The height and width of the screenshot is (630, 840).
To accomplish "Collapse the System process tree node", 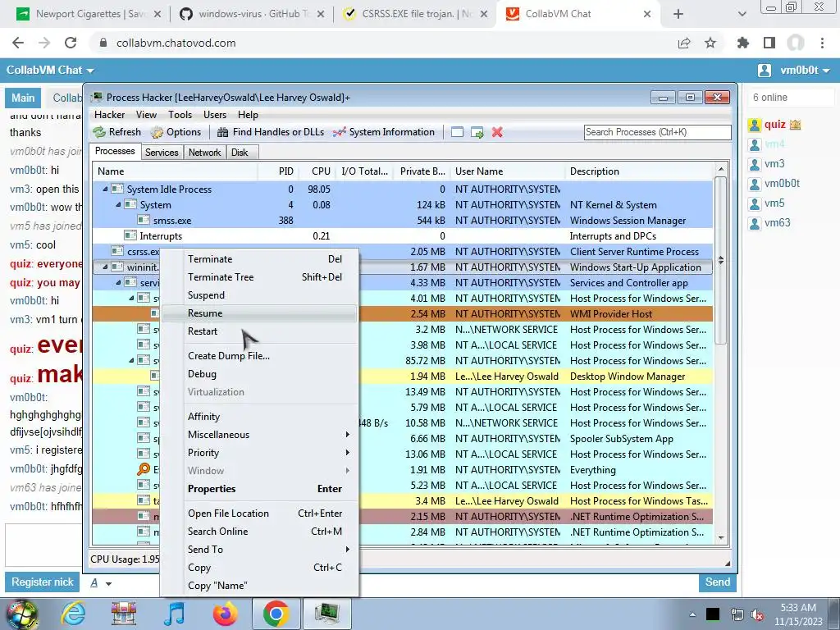I will (118, 204).
